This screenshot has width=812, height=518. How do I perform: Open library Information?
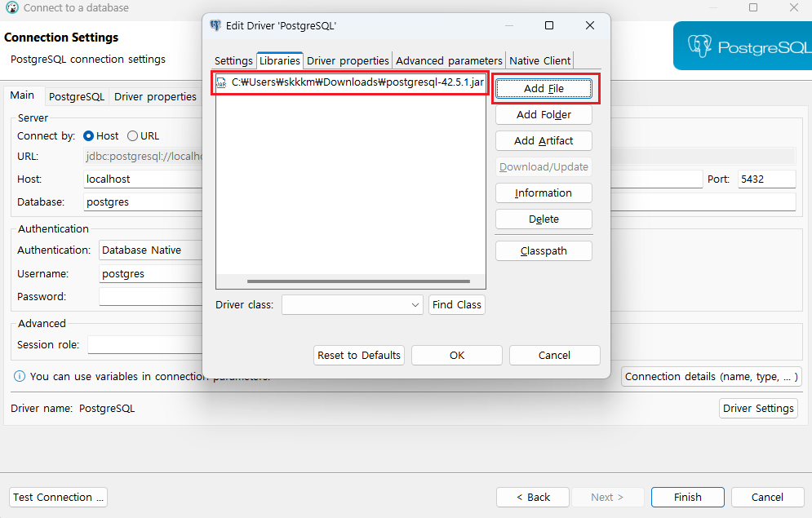544,193
